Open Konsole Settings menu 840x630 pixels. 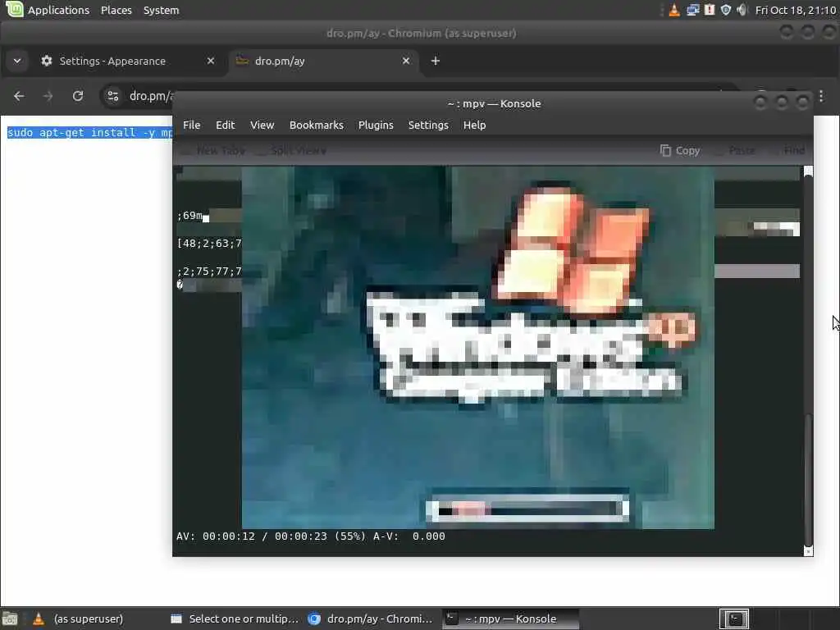pos(428,125)
